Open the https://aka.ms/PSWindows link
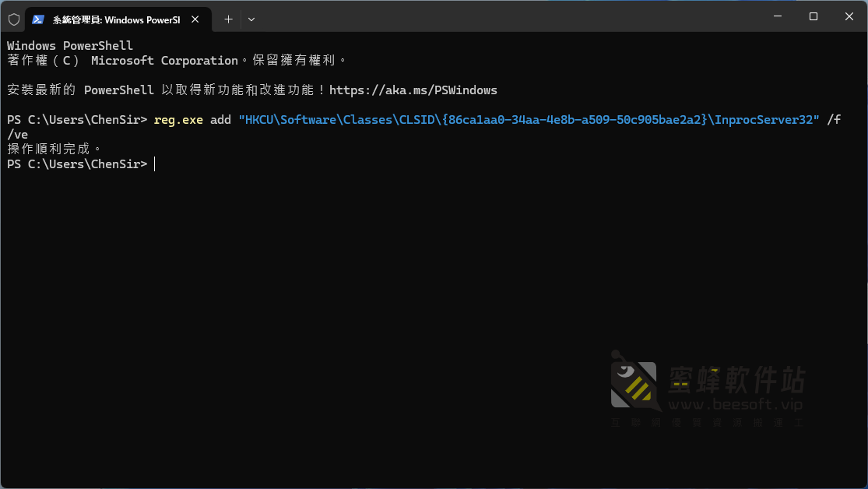The image size is (868, 489). (x=413, y=90)
